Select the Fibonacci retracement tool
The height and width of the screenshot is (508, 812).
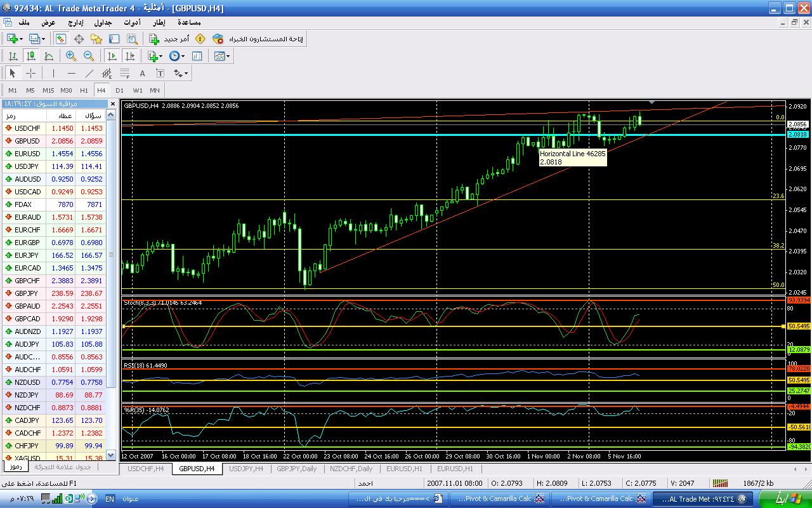125,73
